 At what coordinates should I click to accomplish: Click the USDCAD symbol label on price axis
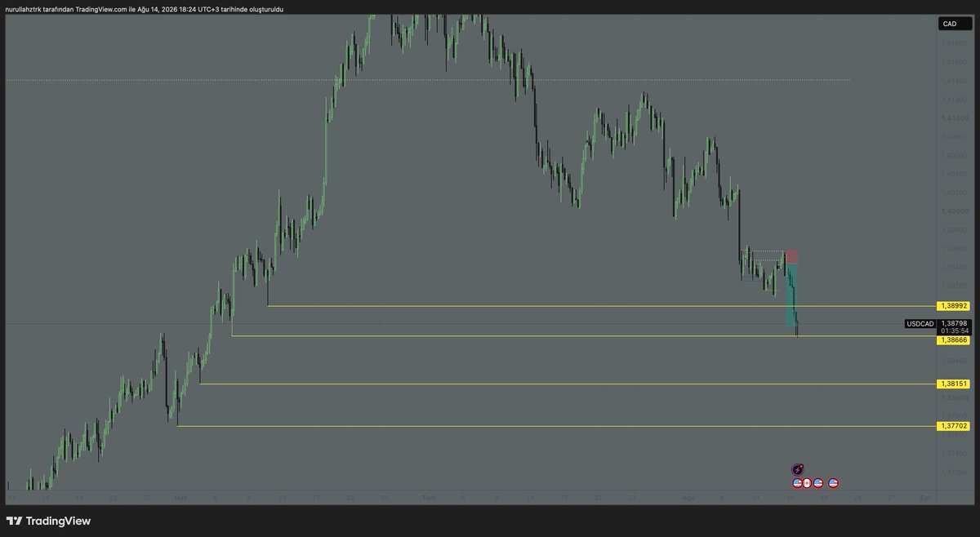click(920, 324)
